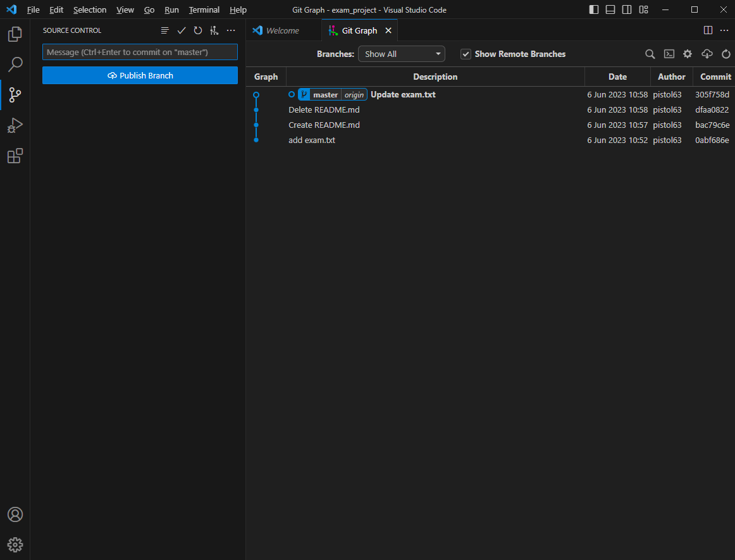Split the editor to the right
Image resolution: width=735 pixels, height=560 pixels.
[x=708, y=30]
